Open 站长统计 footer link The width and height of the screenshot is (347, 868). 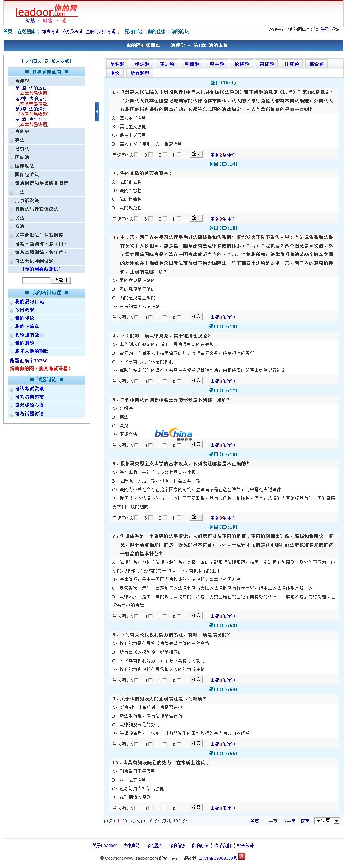[245, 846]
